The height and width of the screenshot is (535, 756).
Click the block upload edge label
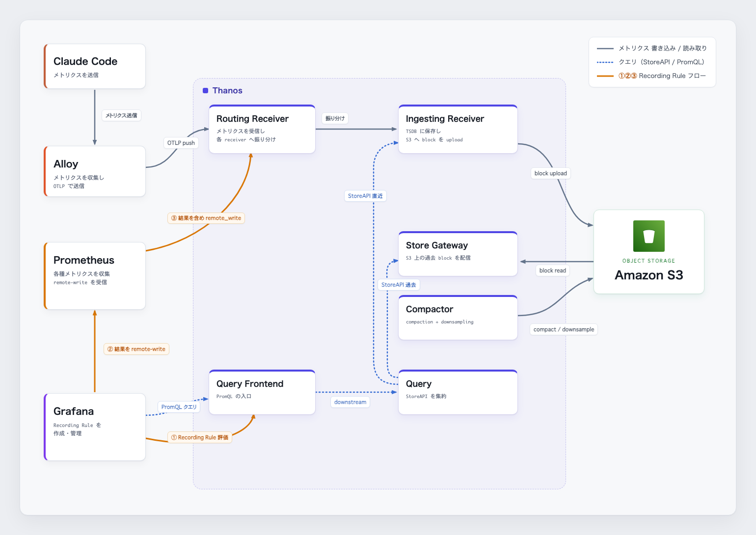click(550, 173)
